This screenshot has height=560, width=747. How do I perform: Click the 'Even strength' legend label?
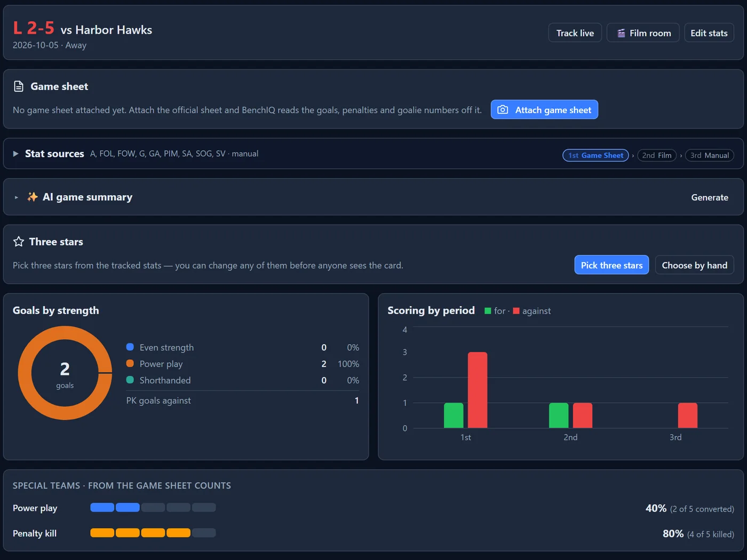point(166,347)
